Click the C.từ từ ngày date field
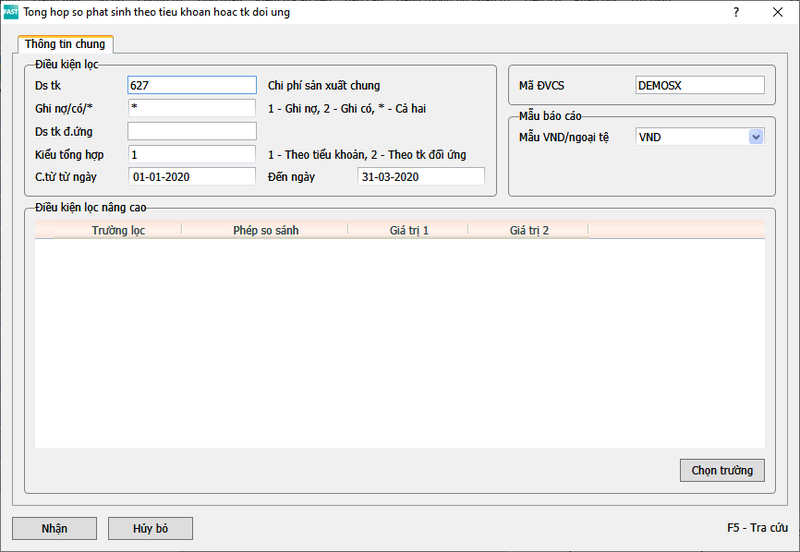The width and height of the screenshot is (800, 552). [x=192, y=177]
